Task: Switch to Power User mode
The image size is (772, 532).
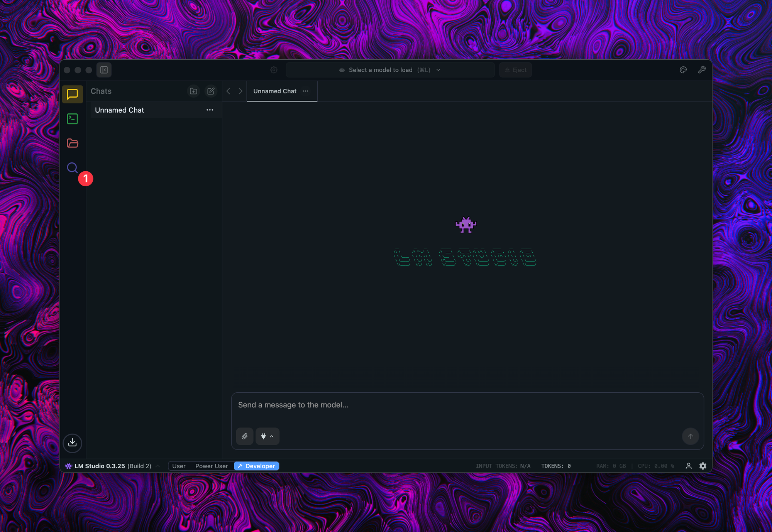Action: tap(212, 466)
